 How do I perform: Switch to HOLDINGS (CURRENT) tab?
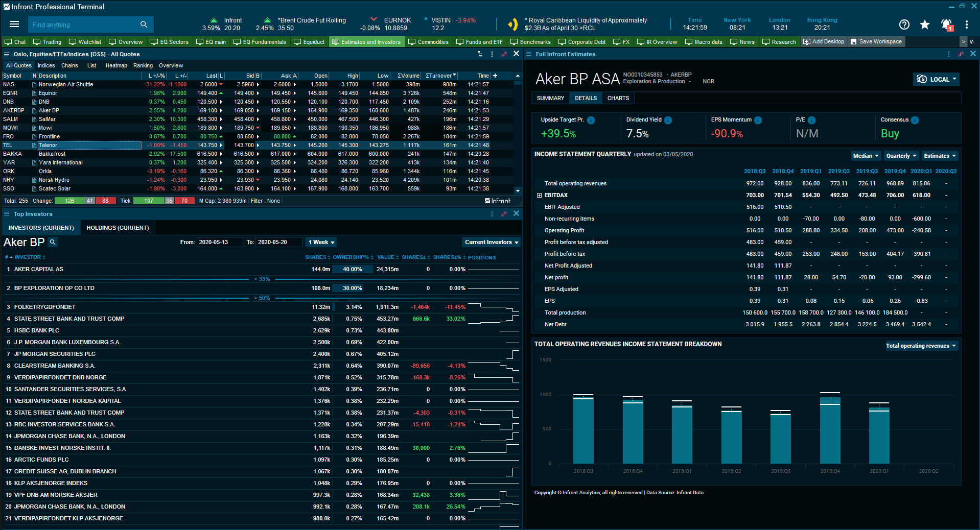[x=118, y=228]
